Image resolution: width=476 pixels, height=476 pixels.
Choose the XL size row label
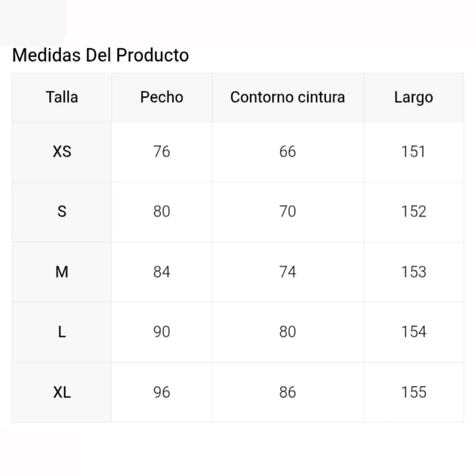coord(62,392)
